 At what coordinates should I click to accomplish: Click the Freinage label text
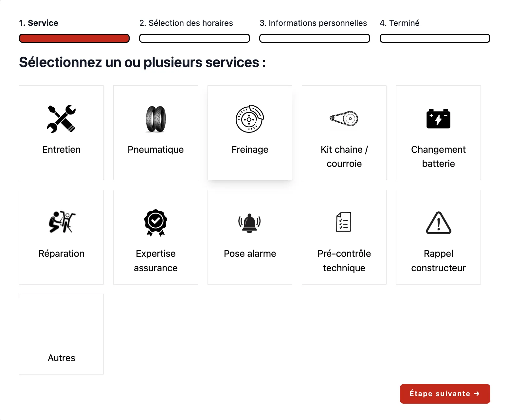[x=250, y=150]
